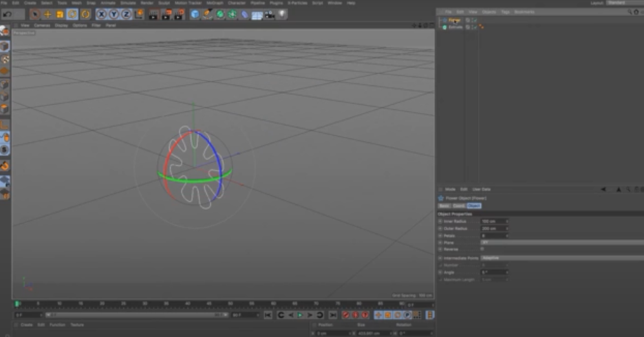The height and width of the screenshot is (337, 644).
Task: Open Object Manager Tags menu
Action: pyautogui.click(x=506, y=12)
